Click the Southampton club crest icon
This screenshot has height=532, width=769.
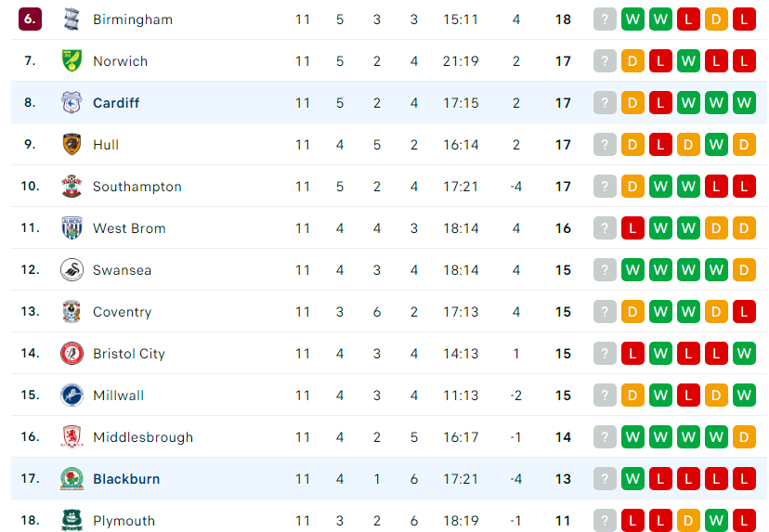point(72,187)
